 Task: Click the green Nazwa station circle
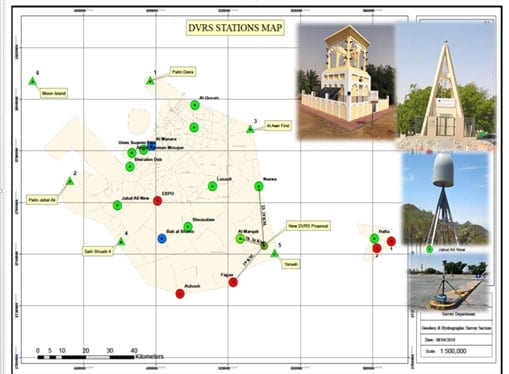tap(259, 186)
